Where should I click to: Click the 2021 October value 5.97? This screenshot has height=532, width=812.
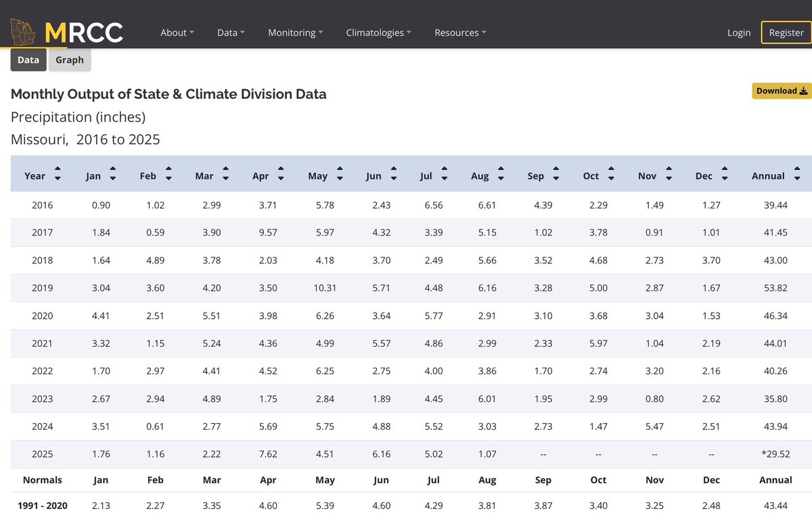598,343
